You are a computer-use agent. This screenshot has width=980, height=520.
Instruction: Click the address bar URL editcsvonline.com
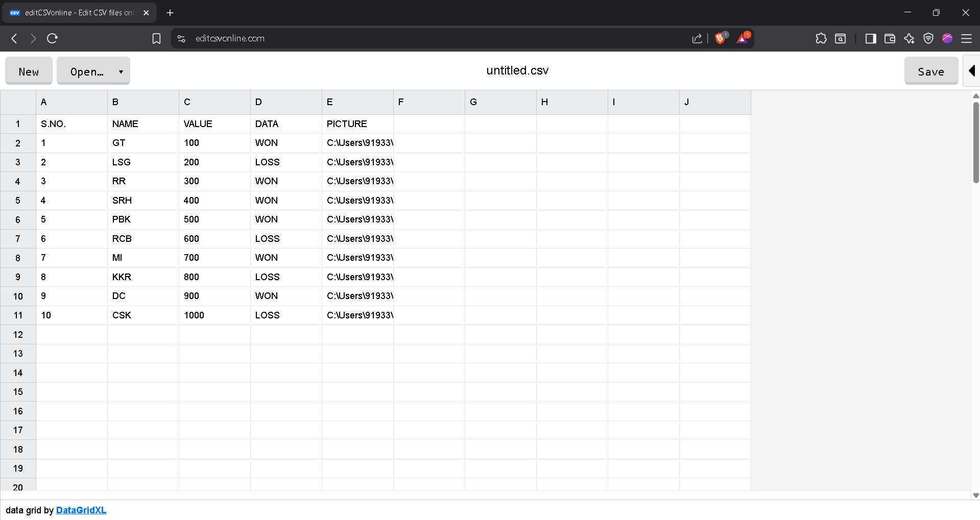pyautogui.click(x=230, y=38)
